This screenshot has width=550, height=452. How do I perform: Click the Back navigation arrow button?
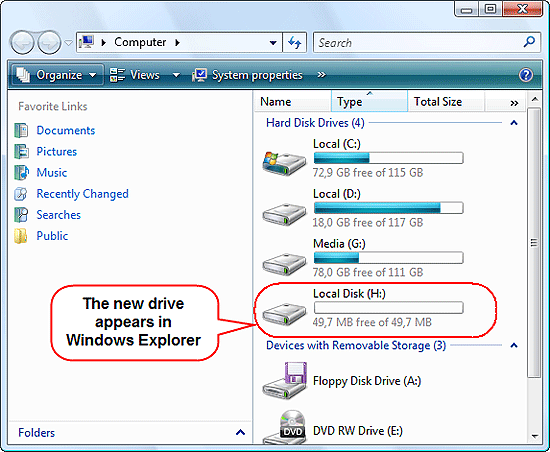[x=22, y=43]
